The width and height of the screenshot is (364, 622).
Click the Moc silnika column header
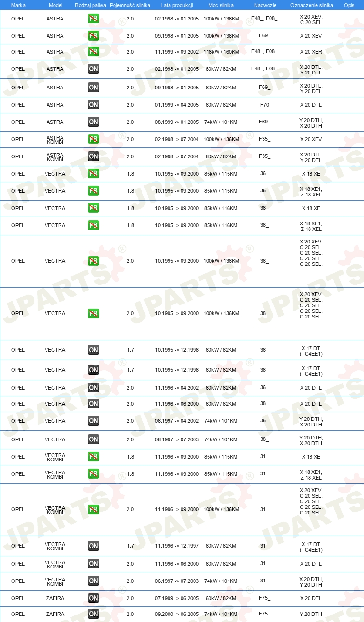pos(221,5)
